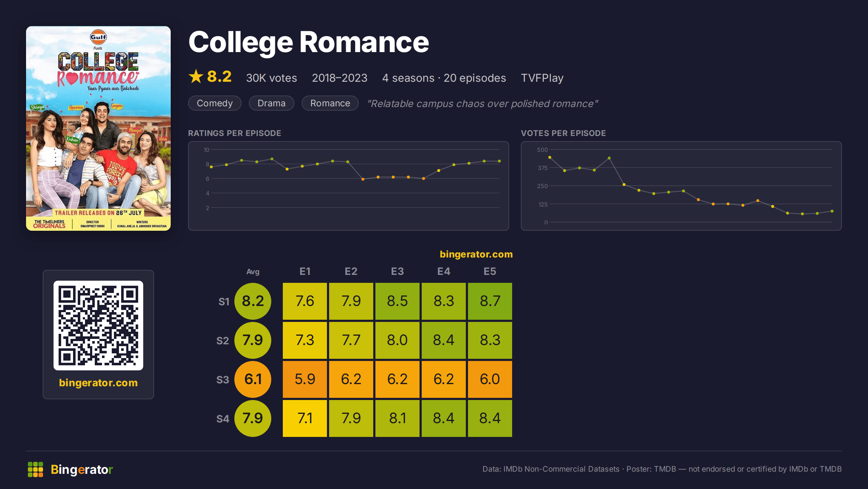Click the Romance genre tag

coord(330,103)
